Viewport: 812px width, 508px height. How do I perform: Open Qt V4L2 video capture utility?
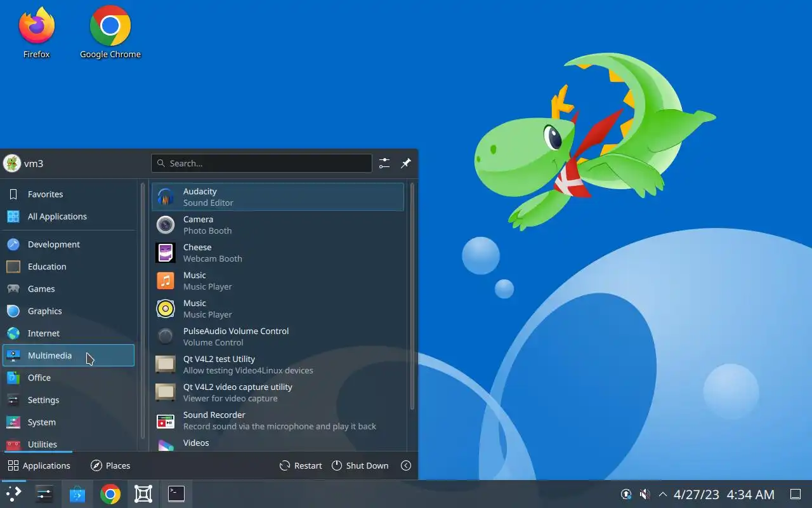tap(278, 392)
